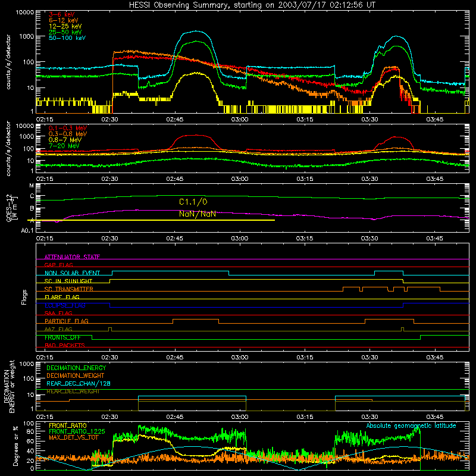
Task: Click the SC_IN_SUNLIGHT flag label
Action: tap(68, 281)
